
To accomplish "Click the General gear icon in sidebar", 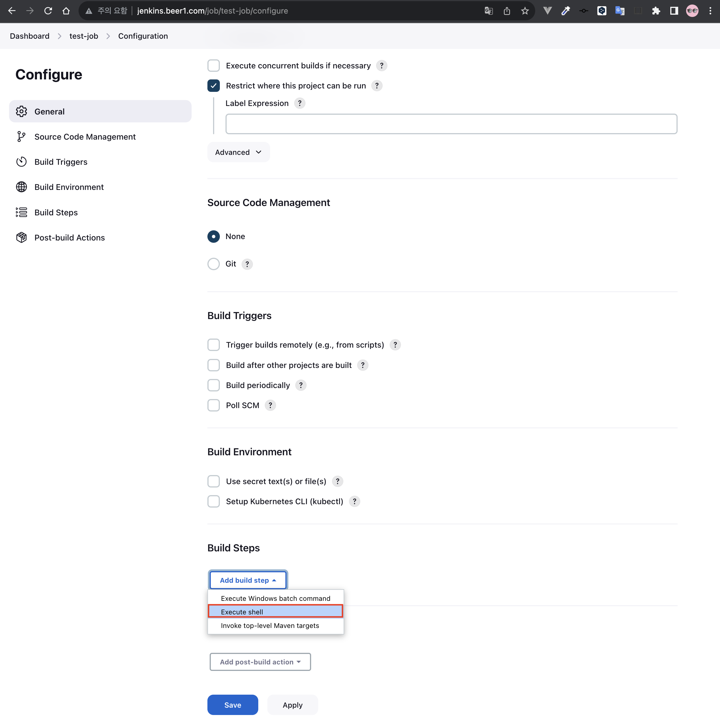I will (x=21, y=112).
